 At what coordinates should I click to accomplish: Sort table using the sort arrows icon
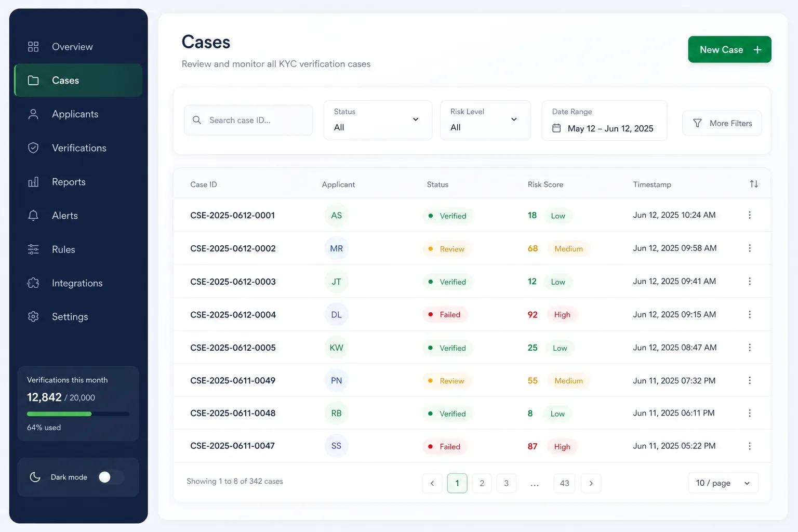(754, 184)
